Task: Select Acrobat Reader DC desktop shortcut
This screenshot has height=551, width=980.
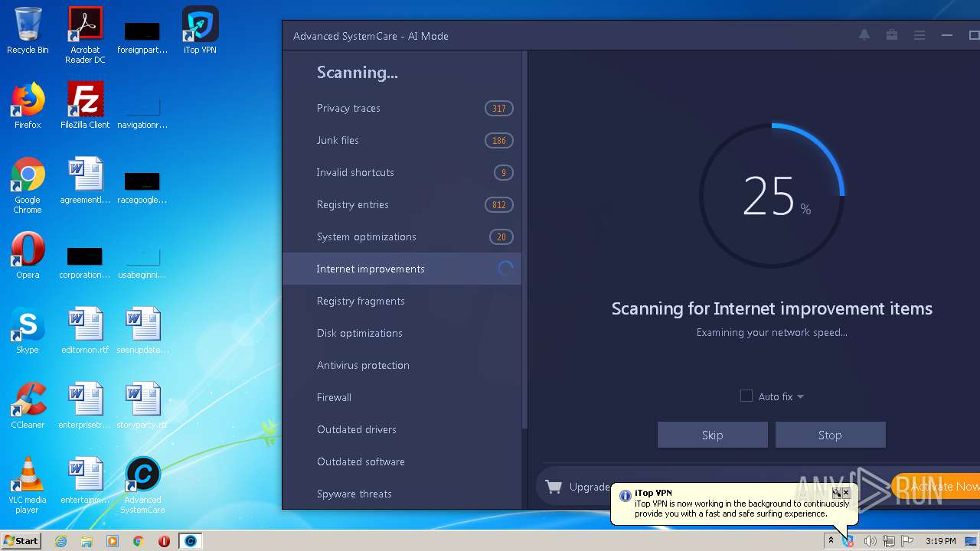Action: [x=85, y=34]
